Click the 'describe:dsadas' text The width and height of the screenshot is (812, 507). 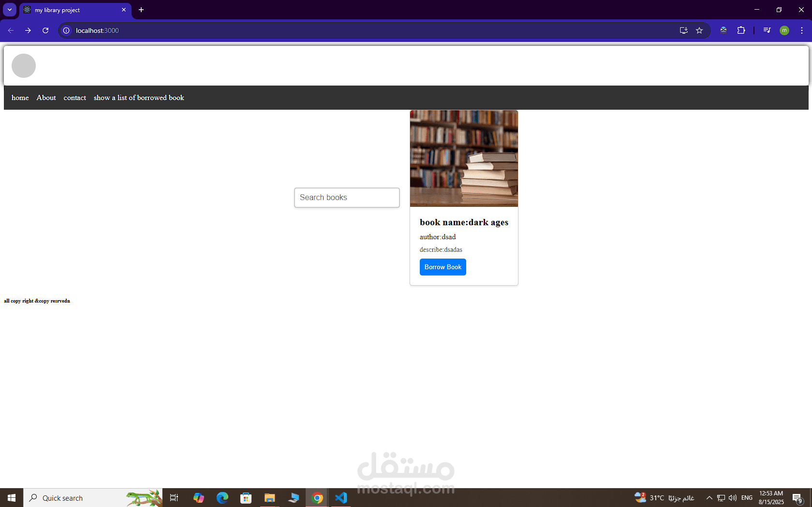pyautogui.click(x=441, y=250)
